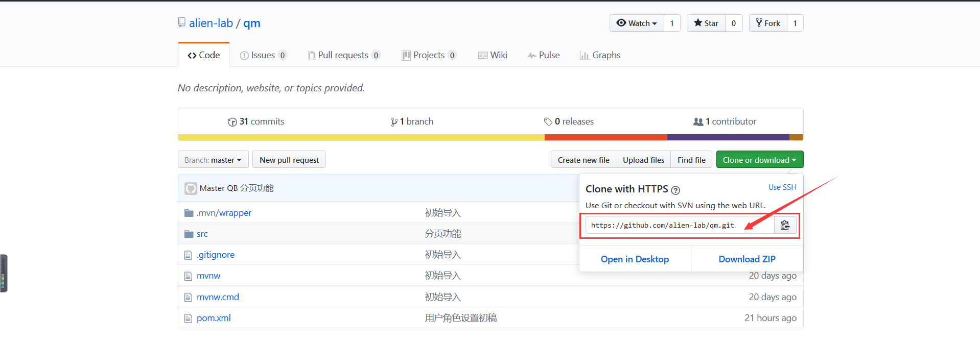This screenshot has width=980, height=345.
Task: Open pom.xml commit message 用户角色设置初稿
Action: click(x=461, y=318)
